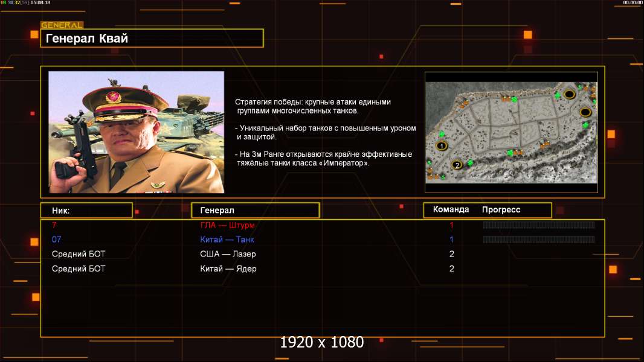Click the empty start slot in top-right map corner

pos(569,94)
